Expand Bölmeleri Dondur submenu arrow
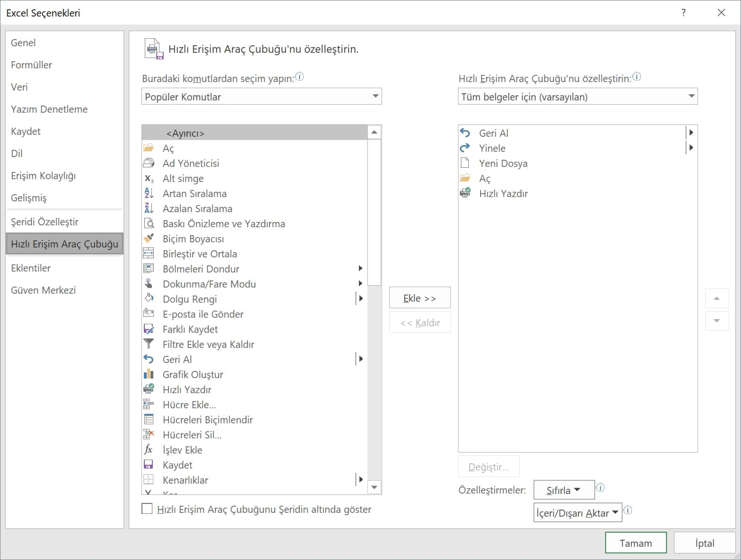 tap(360, 269)
